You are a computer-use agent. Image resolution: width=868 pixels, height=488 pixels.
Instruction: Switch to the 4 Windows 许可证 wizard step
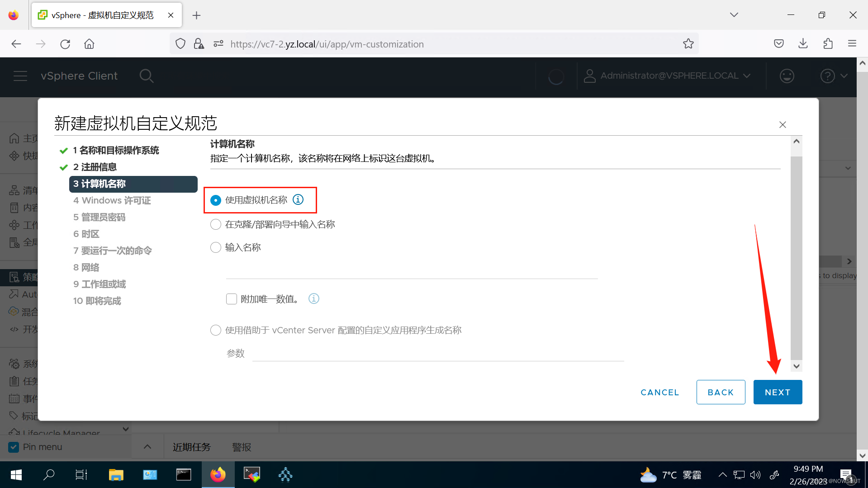112,200
